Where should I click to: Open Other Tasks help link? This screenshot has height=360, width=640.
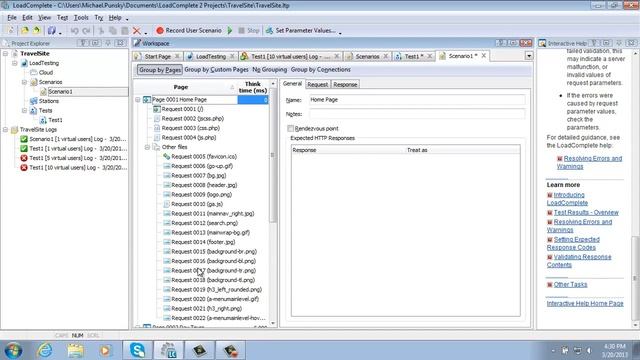click(570, 284)
